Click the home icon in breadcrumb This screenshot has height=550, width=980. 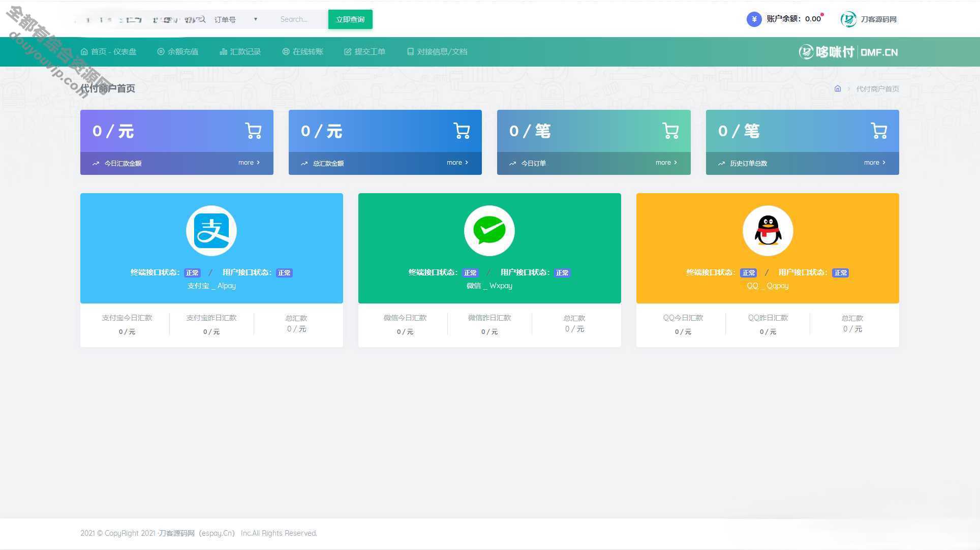838,88
